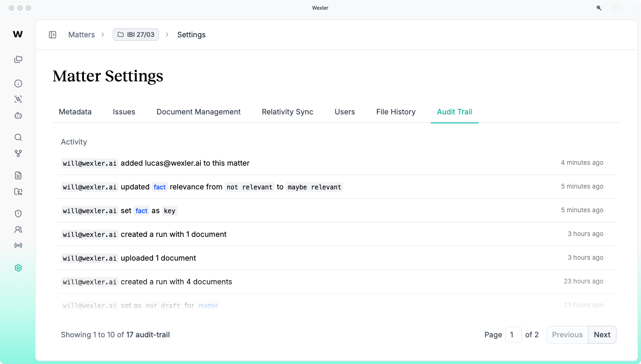This screenshot has height=364, width=641.
Task: Open the File History tab
Action: click(x=396, y=112)
